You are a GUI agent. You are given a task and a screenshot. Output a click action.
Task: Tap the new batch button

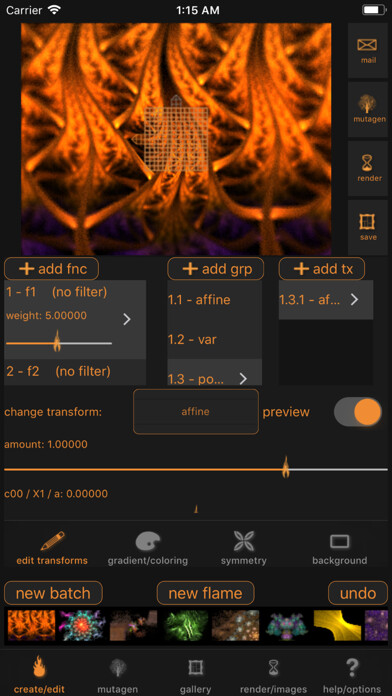click(53, 593)
